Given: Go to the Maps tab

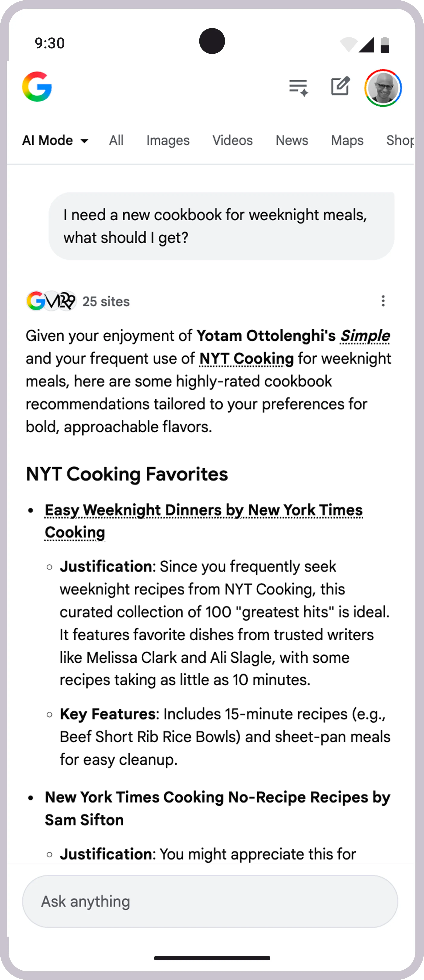Looking at the screenshot, I should point(347,140).
